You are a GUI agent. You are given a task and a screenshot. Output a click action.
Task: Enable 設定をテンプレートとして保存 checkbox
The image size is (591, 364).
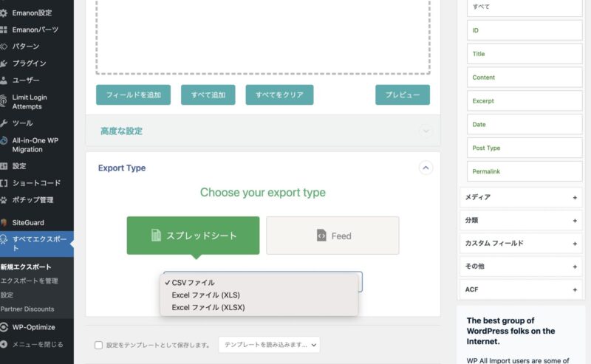point(98,345)
